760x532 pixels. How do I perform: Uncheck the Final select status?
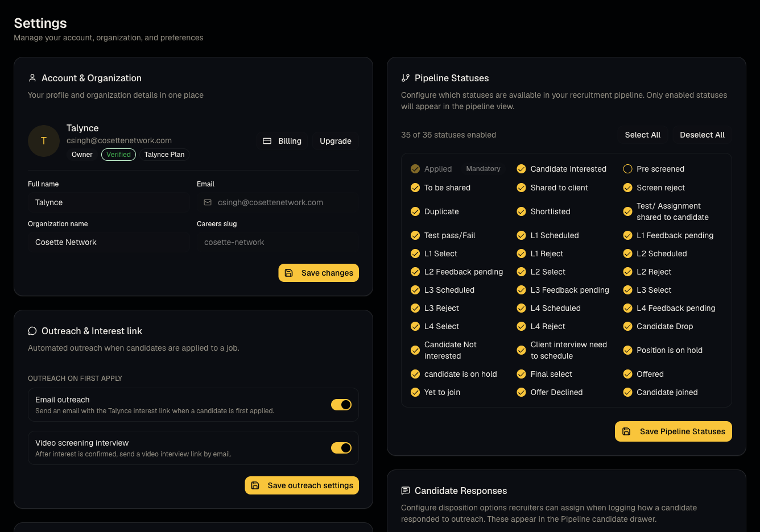point(521,374)
